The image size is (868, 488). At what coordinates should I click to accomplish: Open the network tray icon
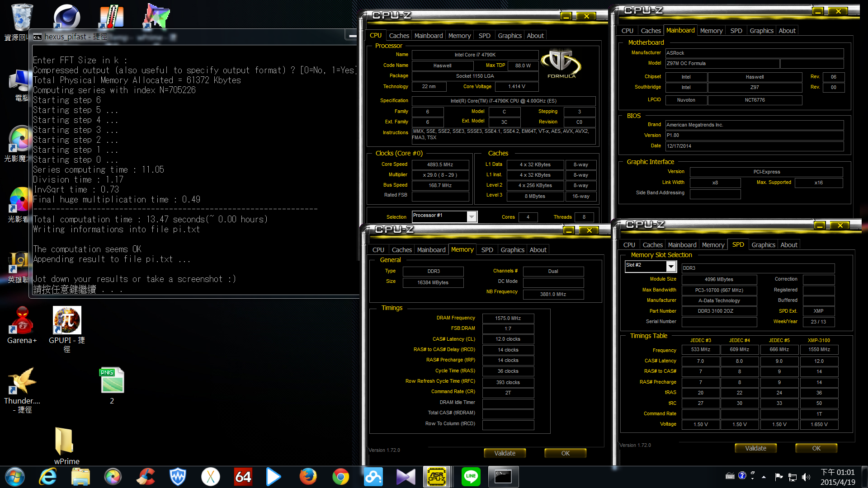793,477
